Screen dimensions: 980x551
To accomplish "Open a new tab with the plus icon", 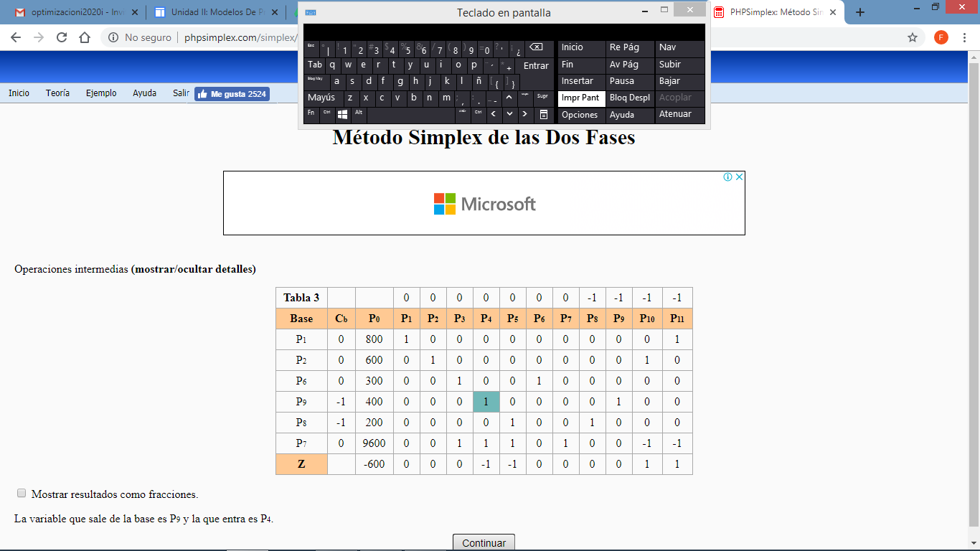I will (860, 12).
